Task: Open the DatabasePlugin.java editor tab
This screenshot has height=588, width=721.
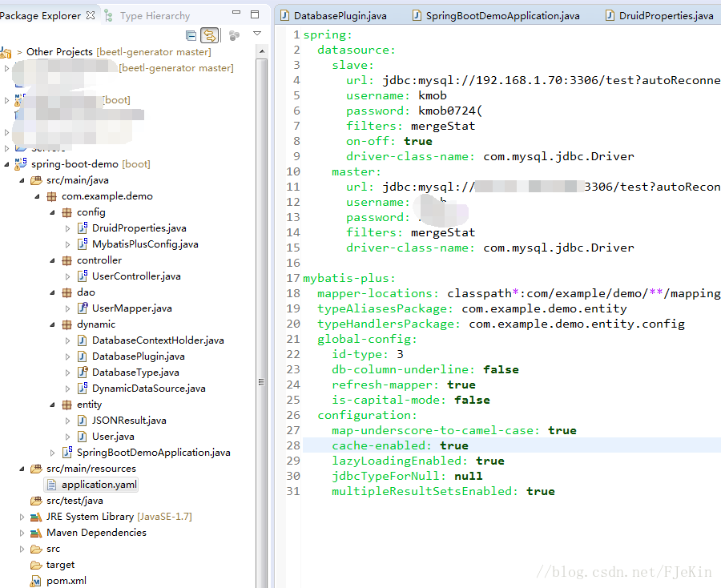Action: click(x=334, y=16)
